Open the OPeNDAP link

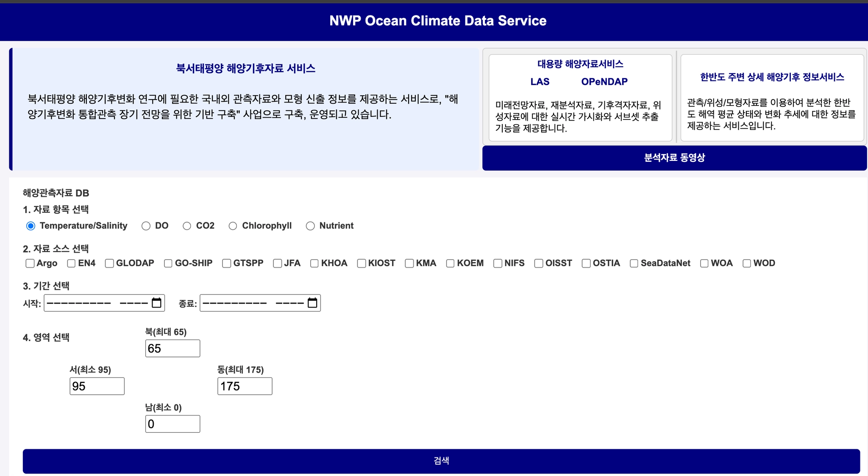[x=604, y=82]
